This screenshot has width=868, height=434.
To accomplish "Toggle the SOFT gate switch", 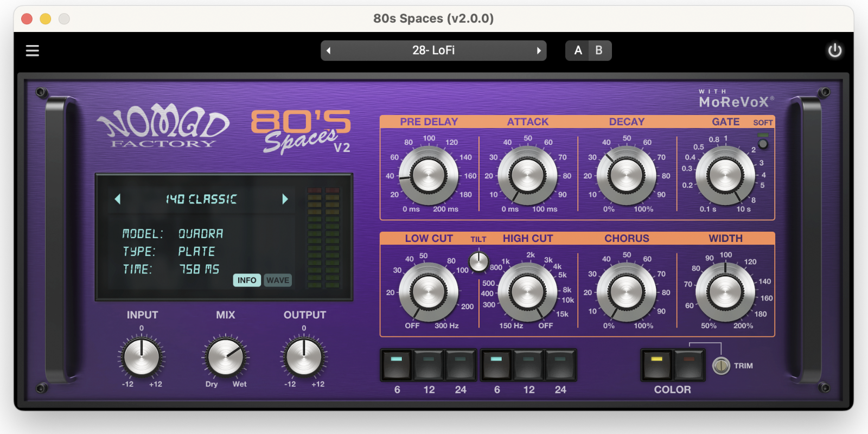I will click(x=763, y=144).
